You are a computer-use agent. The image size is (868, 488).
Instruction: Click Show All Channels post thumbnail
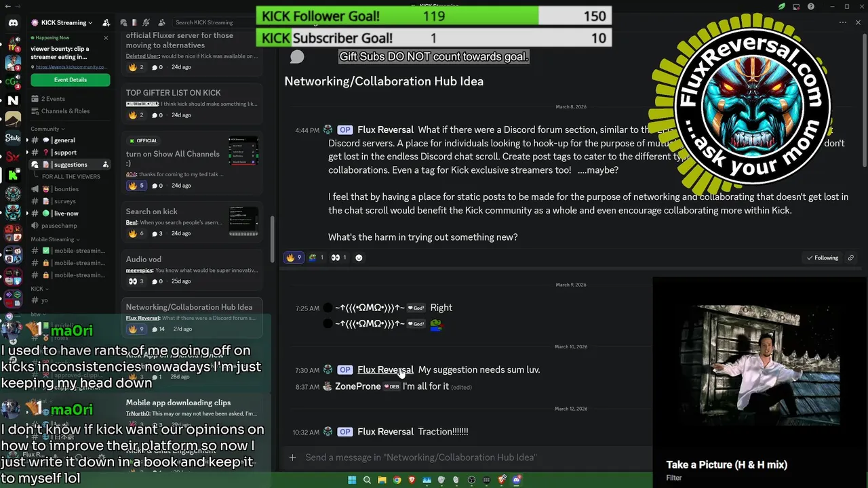click(x=243, y=151)
